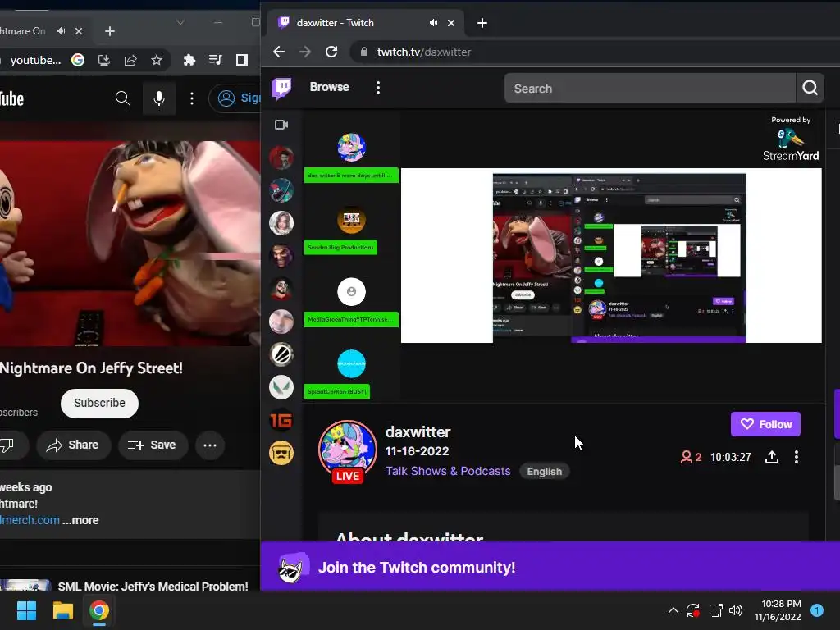Click the Join the Twitch community banner

550,567
